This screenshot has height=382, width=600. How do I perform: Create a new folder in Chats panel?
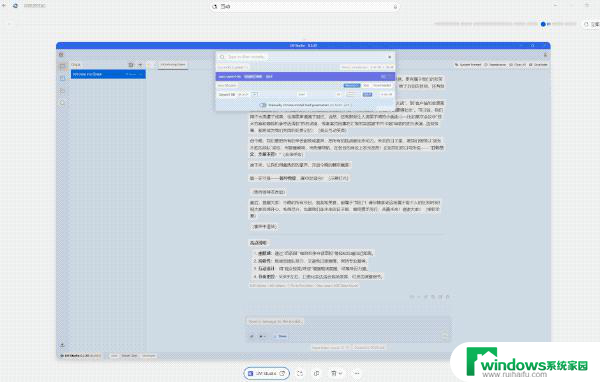click(131, 65)
